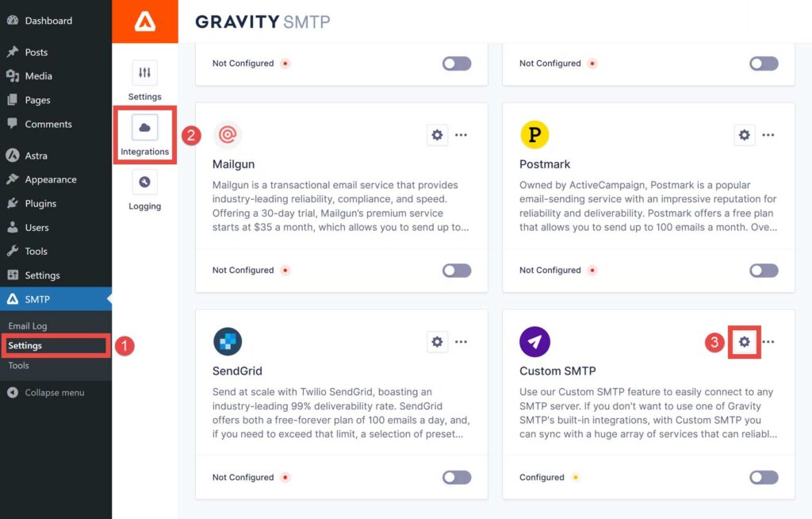Disable the Custom SMTP integration toggle

point(763,477)
